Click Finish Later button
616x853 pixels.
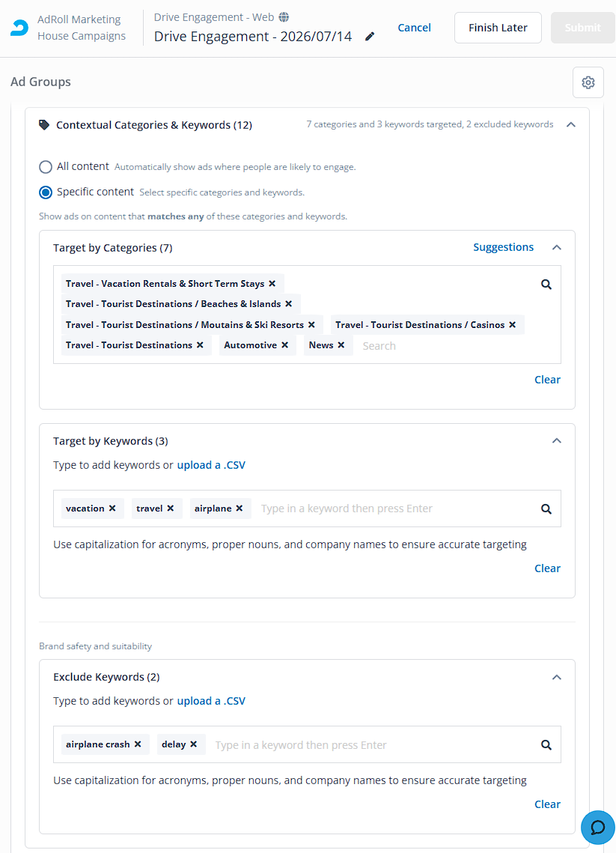498,28
